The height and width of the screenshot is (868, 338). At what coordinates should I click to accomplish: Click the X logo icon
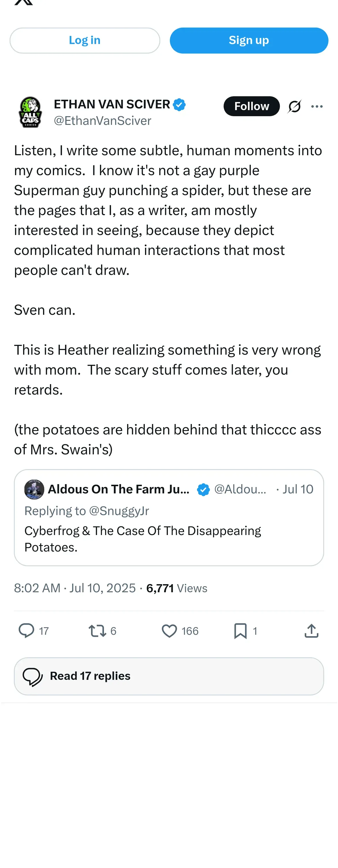click(x=24, y=2)
